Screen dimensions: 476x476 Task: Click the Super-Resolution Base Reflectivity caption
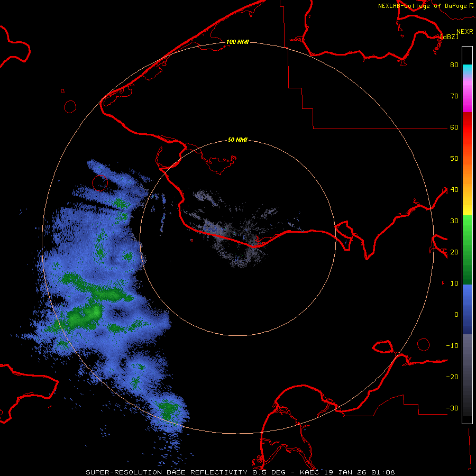tap(241, 472)
